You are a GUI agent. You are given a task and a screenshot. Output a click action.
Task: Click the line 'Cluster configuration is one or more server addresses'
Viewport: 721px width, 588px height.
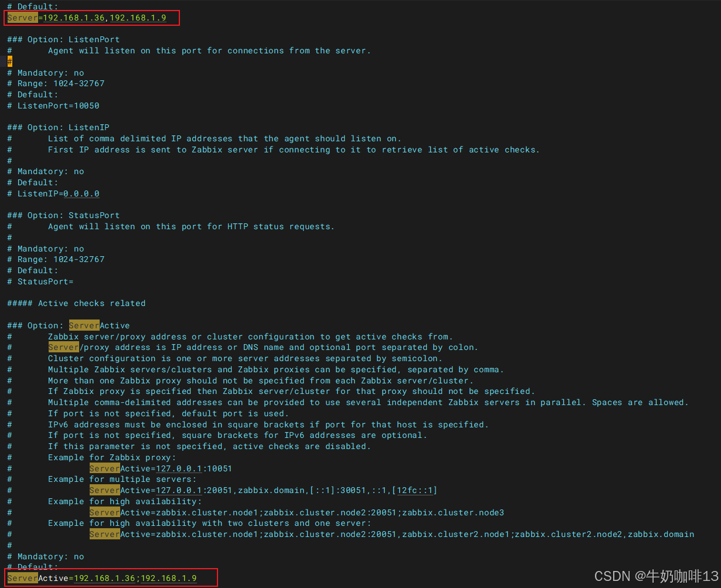coord(245,359)
